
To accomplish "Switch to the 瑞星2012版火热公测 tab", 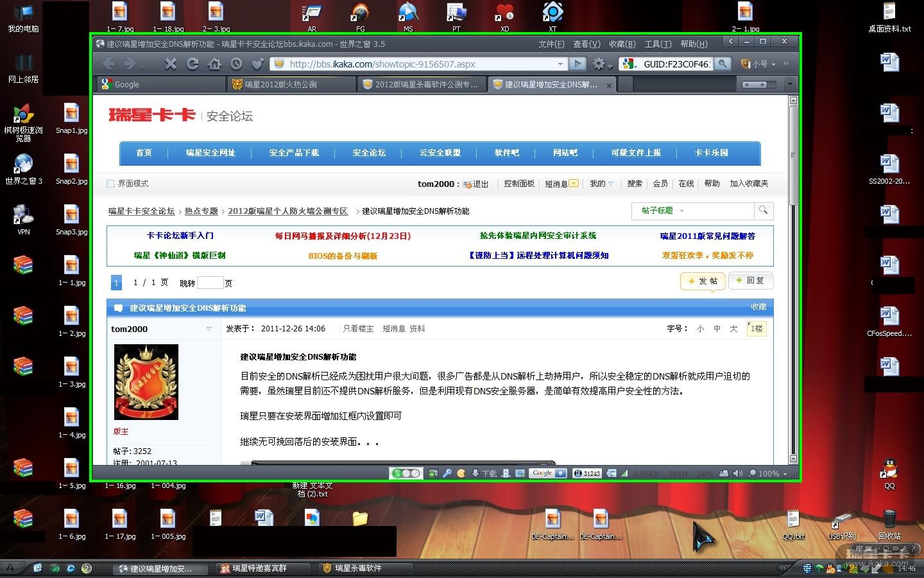I will click(x=291, y=85).
